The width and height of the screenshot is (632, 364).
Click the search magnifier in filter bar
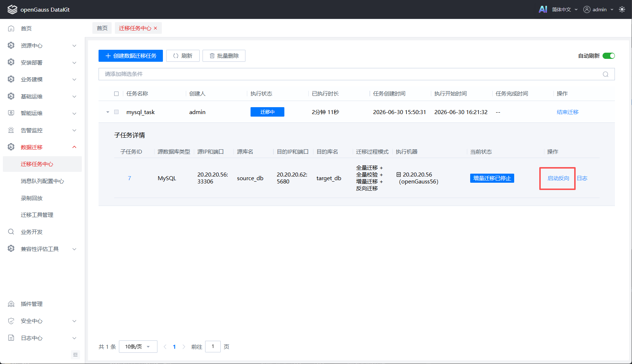pos(605,74)
